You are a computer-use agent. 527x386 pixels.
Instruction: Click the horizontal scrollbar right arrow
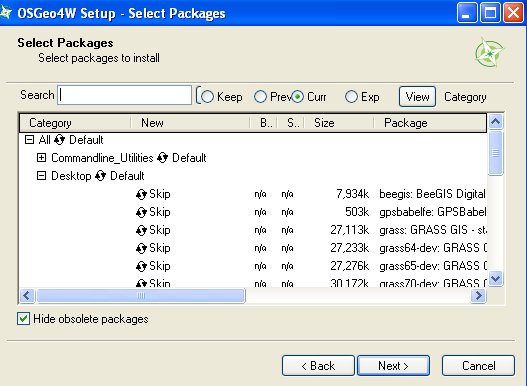[478, 296]
